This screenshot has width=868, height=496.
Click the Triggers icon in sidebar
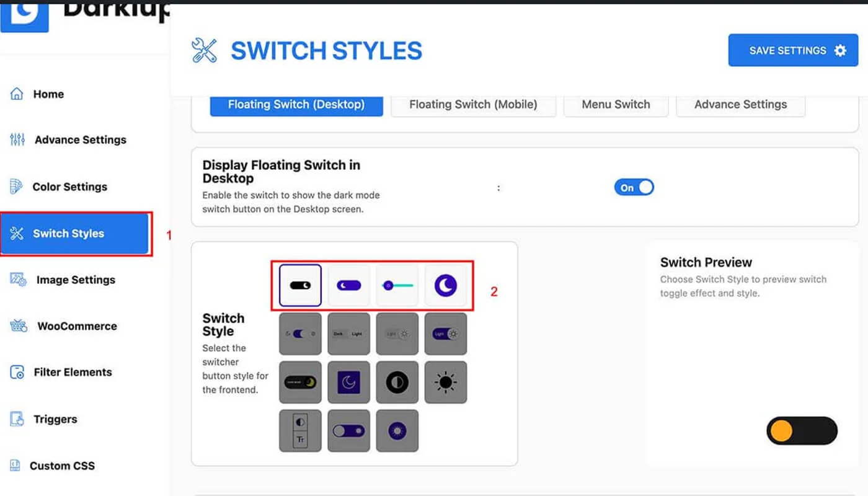(17, 419)
